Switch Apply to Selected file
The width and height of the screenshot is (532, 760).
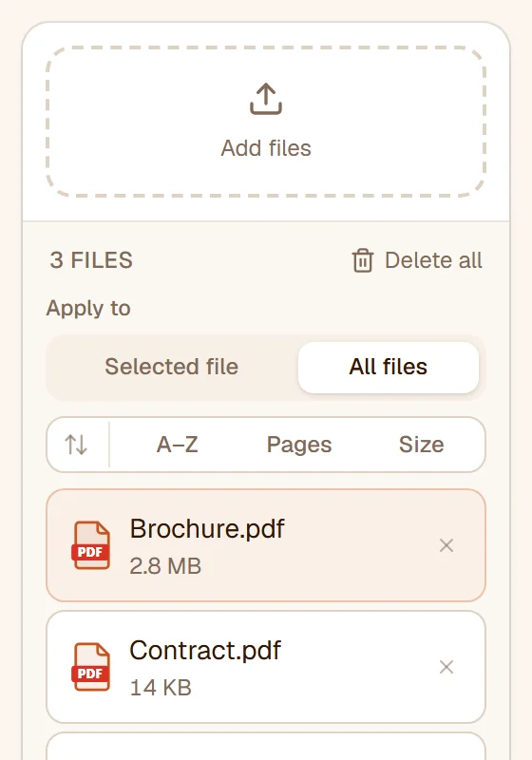(172, 367)
